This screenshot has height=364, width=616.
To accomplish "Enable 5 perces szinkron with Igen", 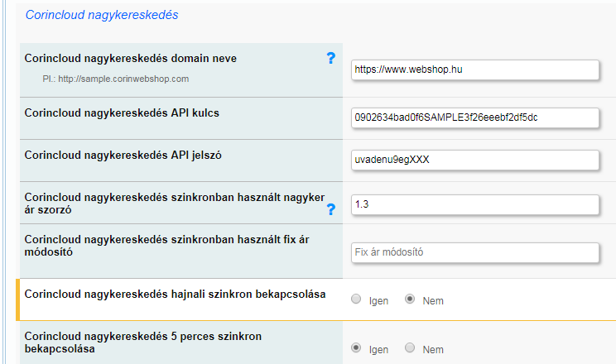I will pyautogui.click(x=356, y=348).
